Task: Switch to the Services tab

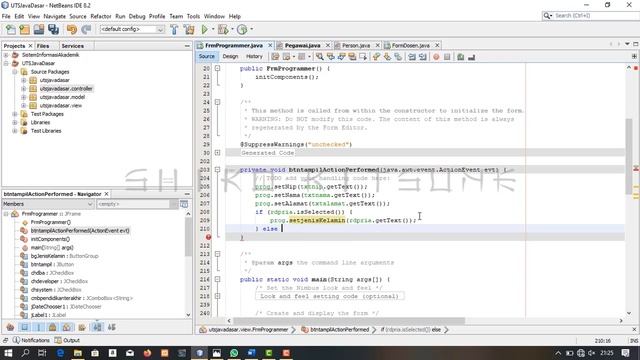Action: (73, 46)
